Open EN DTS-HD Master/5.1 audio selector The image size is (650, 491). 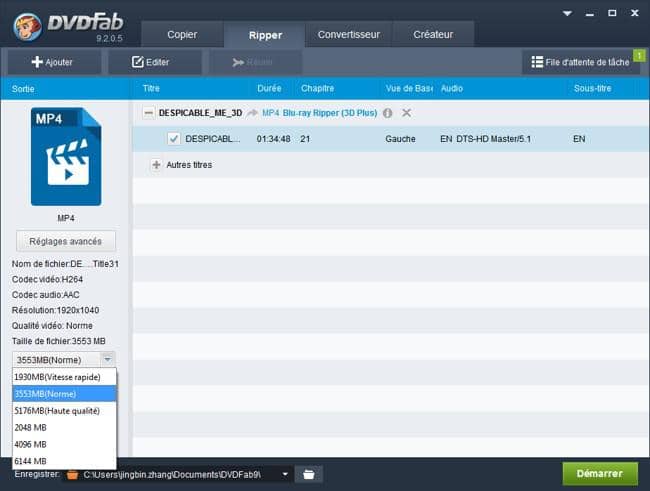point(485,139)
